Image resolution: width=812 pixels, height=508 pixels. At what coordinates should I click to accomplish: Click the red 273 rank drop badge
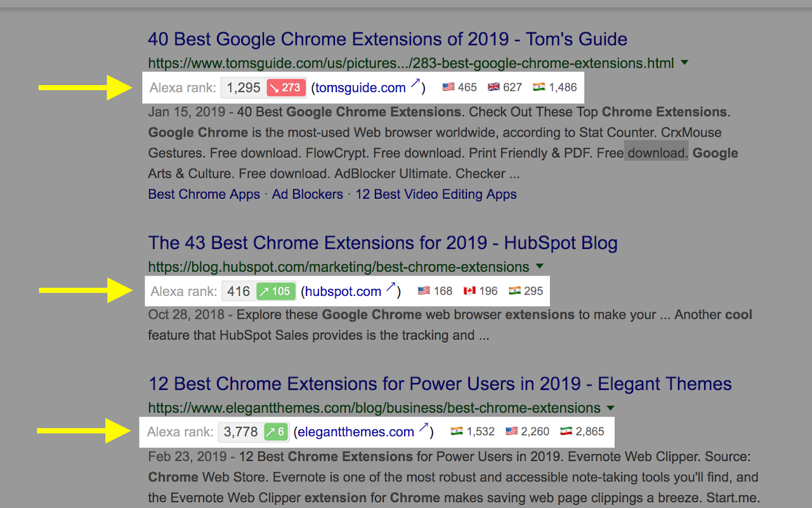tap(286, 88)
